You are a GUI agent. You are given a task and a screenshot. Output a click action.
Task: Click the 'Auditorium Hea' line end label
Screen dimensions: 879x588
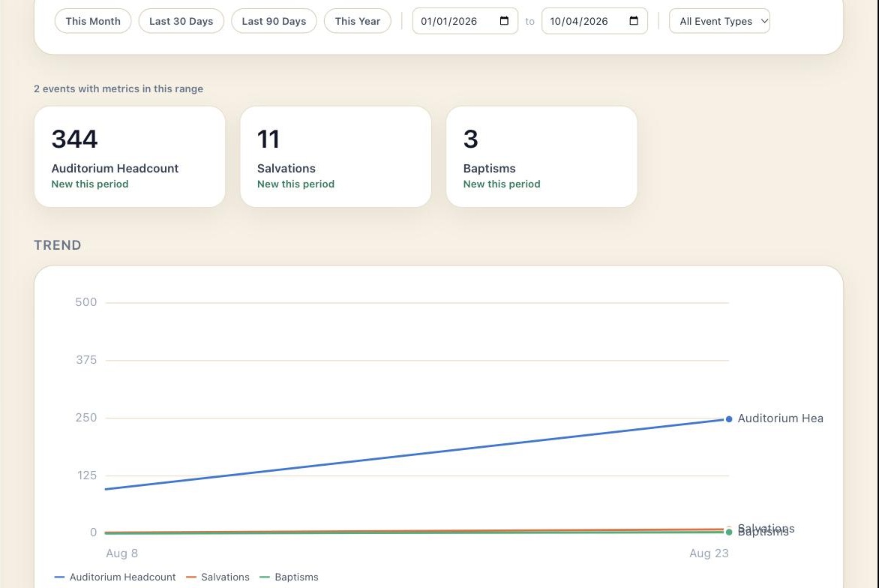pos(780,418)
